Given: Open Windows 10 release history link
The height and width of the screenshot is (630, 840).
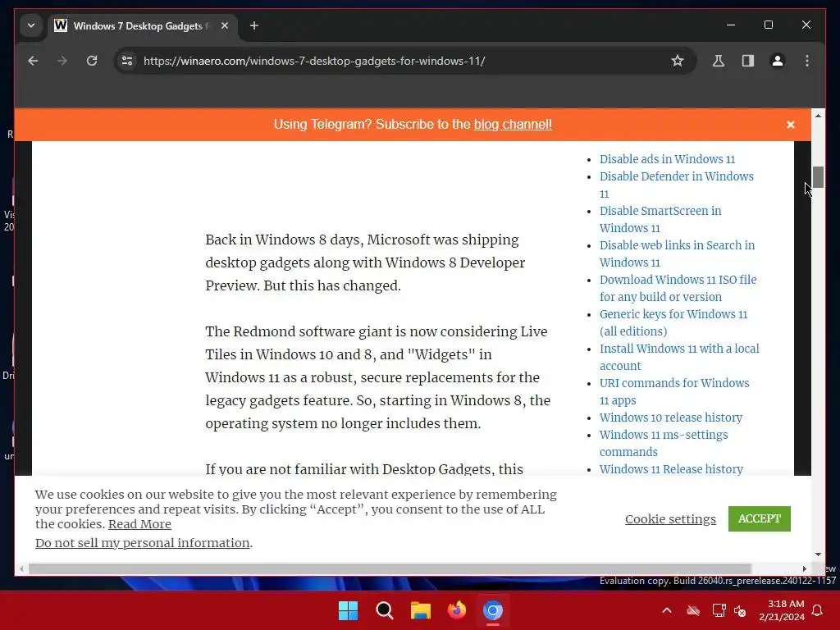Looking at the screenshot, I should [x=671, y=418].
